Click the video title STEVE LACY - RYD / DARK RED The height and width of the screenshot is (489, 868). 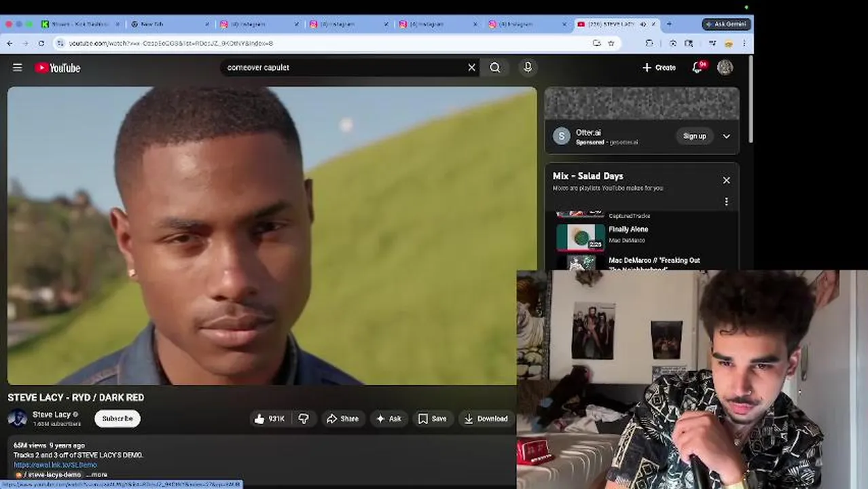(x=76, y=397)
